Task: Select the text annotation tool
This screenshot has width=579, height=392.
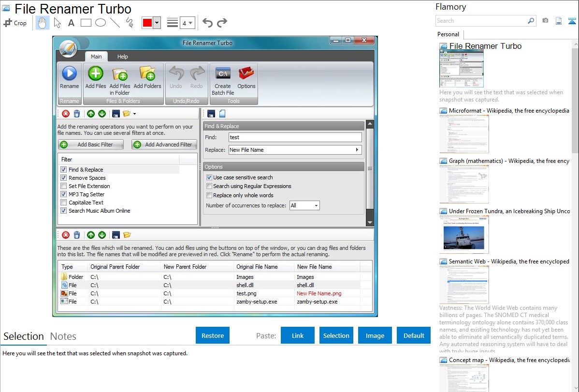Action: (x=71, y=23)
